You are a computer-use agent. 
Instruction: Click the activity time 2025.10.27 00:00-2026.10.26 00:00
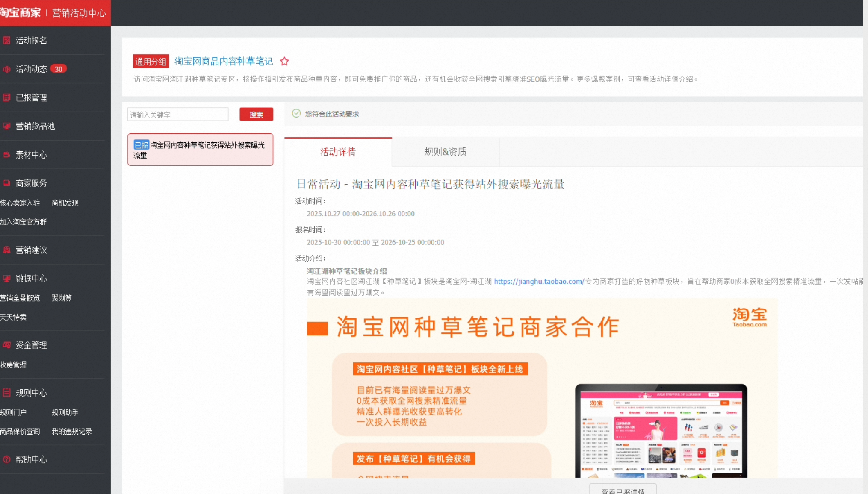(x=360, y=214)
